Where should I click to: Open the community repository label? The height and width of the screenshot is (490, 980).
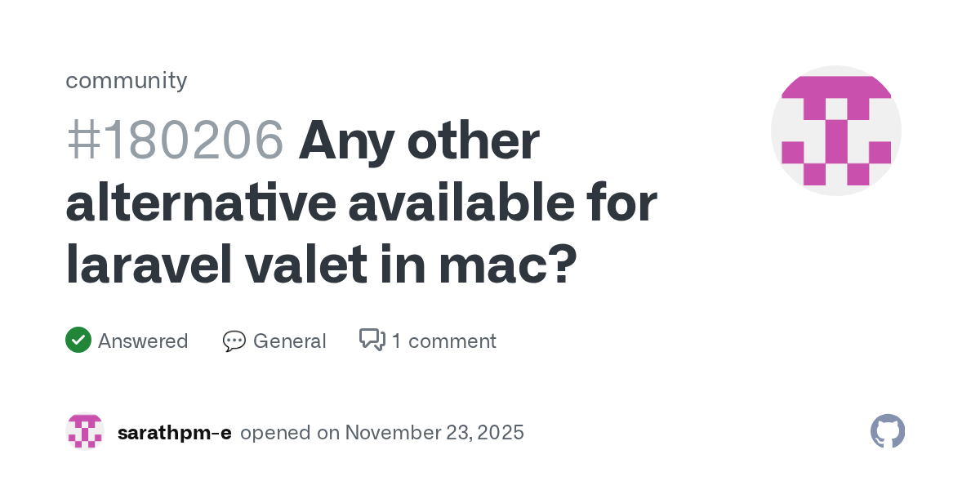pyautogui.click(x=127, y=80)
